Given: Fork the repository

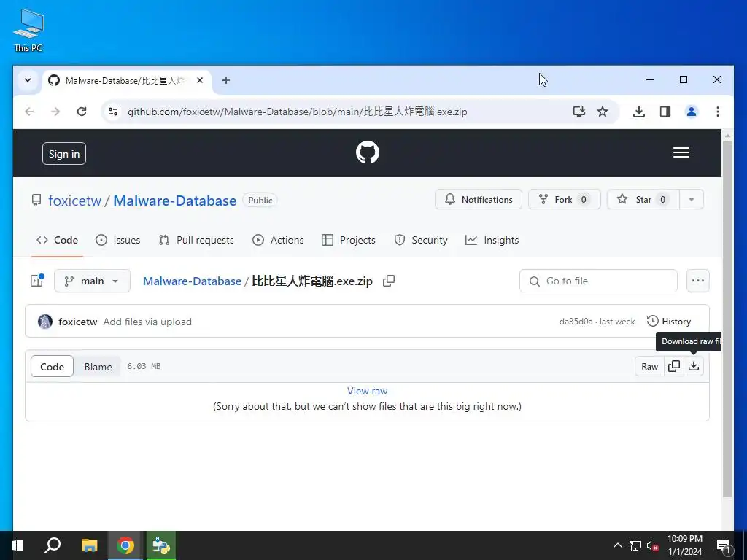Looking at the screenshot, I should coord(564,200).
